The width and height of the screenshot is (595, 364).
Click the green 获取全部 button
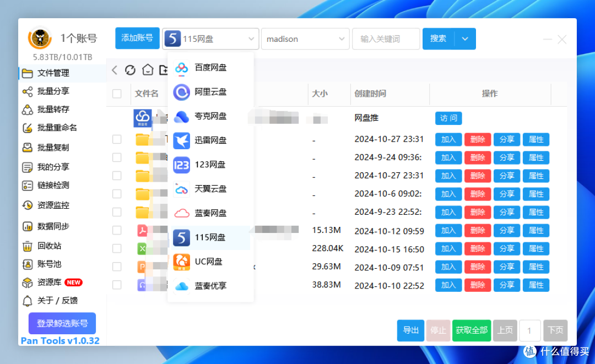(x=472, y=330)
